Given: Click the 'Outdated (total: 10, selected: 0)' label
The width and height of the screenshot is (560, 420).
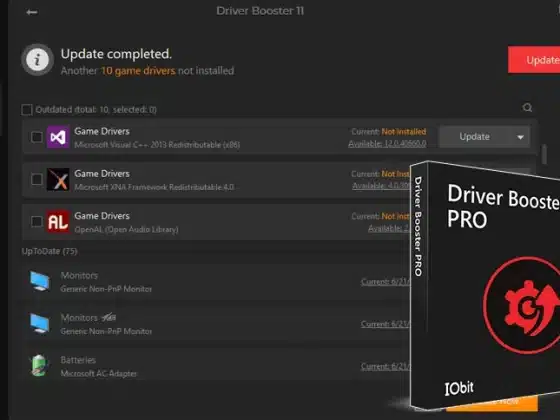Looking at the screenshot, I should pyautogui.click(x=96, y=110).
